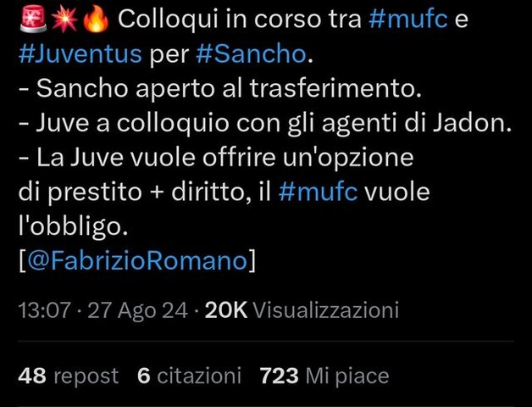
Task: Click the 13:07 post timestamp
Action: pos(44,310)
